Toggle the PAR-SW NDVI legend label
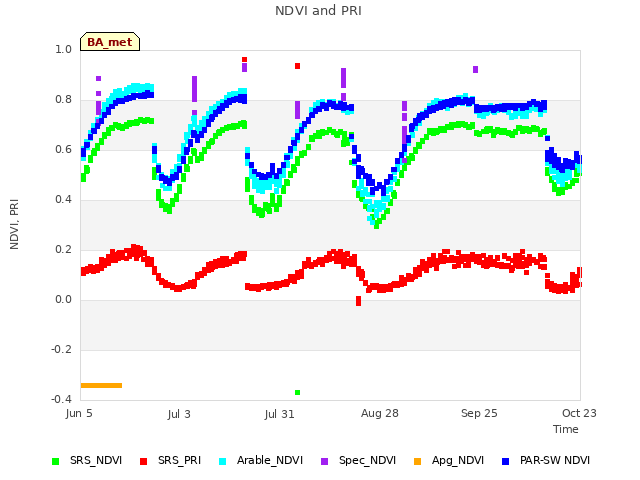640x480 pixels. coord(555,460)
